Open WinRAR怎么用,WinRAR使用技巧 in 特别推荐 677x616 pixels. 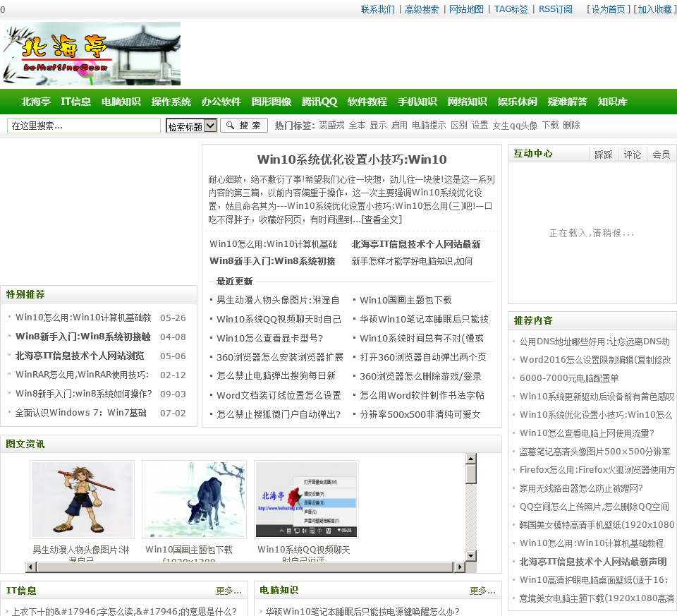pyautogui.click(x=82, y=375)
